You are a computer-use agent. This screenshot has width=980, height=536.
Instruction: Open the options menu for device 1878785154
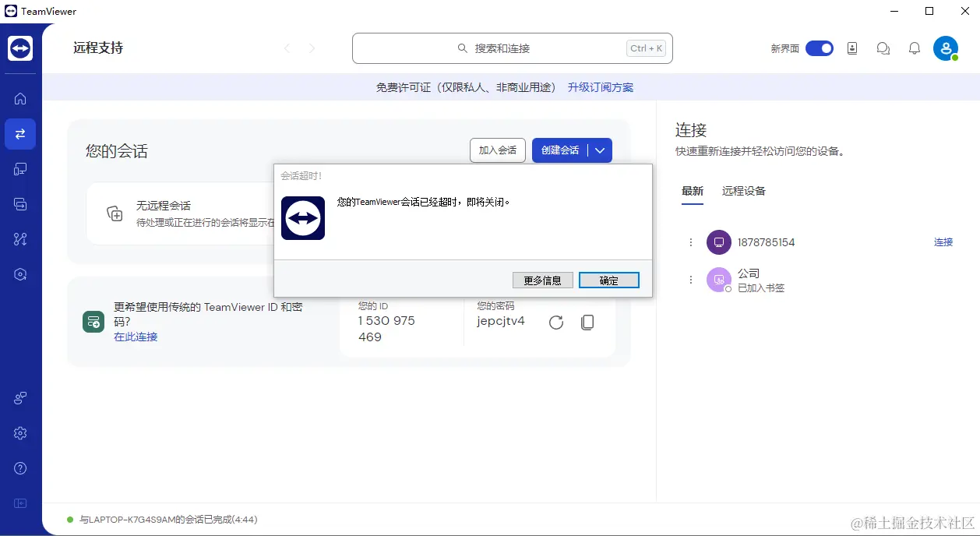[x=690, y=242]
